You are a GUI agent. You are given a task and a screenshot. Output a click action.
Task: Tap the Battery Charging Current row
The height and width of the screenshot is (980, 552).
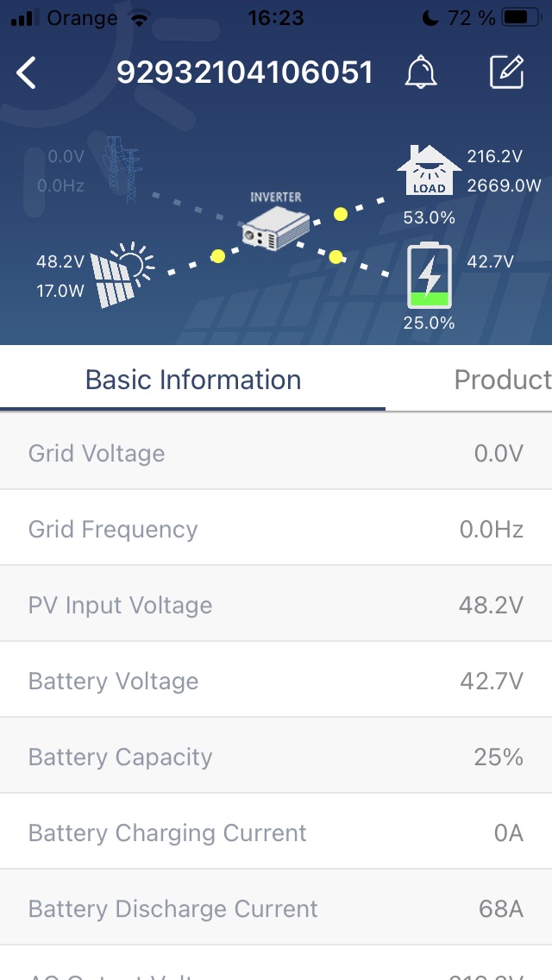pos(276,832)
